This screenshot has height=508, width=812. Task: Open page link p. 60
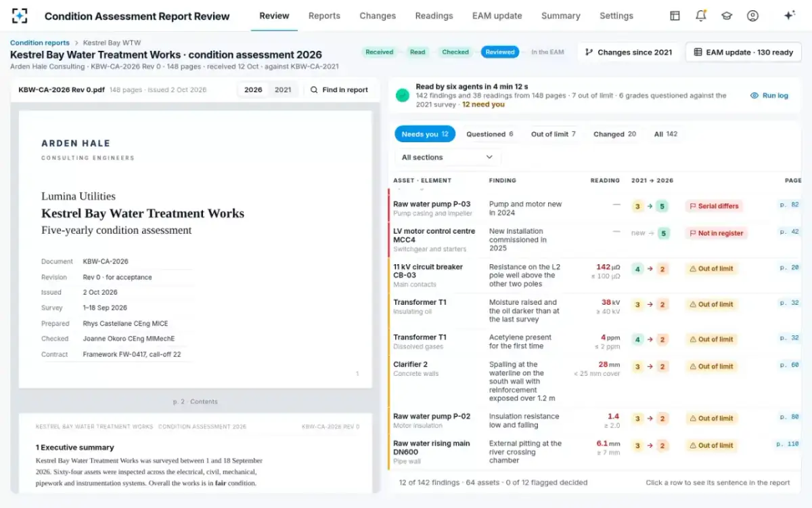[789, 365]
